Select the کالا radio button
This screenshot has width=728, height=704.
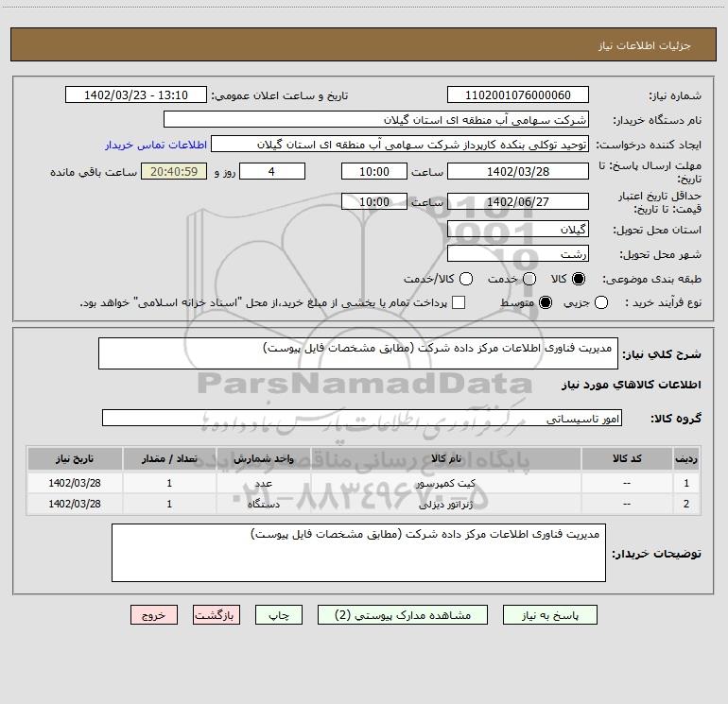point(579,279)
